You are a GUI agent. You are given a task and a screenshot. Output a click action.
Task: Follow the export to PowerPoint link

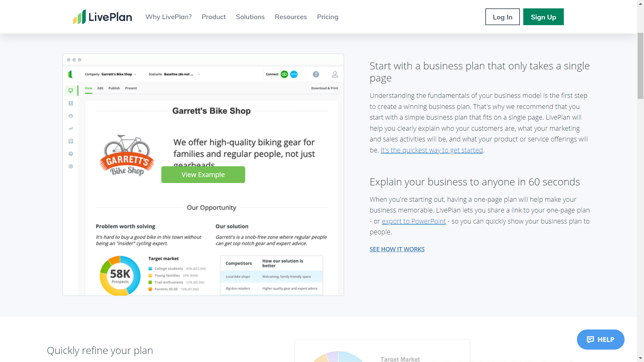[414, 221]
